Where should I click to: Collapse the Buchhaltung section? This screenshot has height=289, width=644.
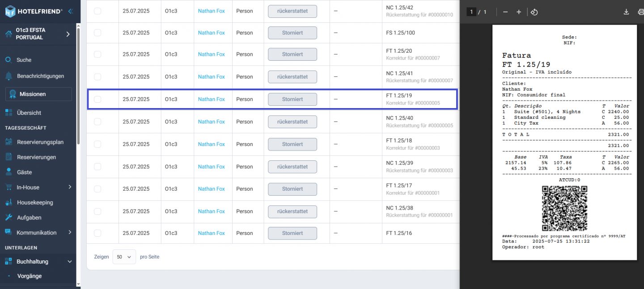69,262
